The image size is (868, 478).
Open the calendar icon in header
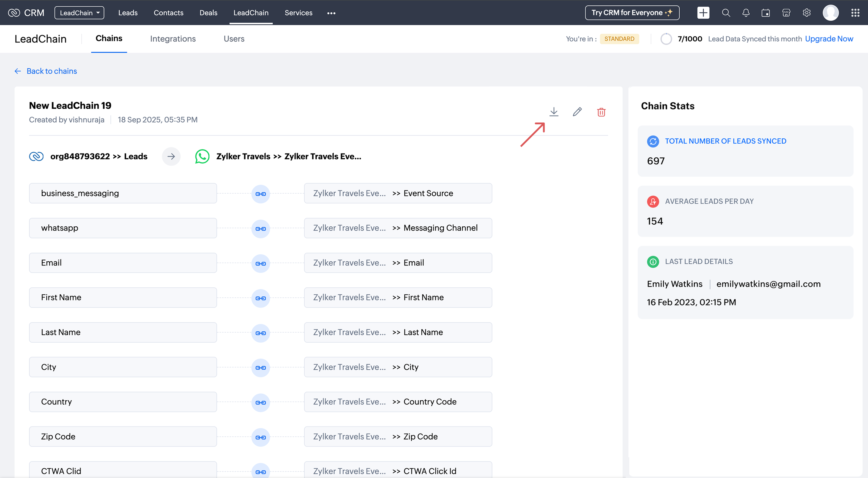pyautogui.click(x=766, y=13)
